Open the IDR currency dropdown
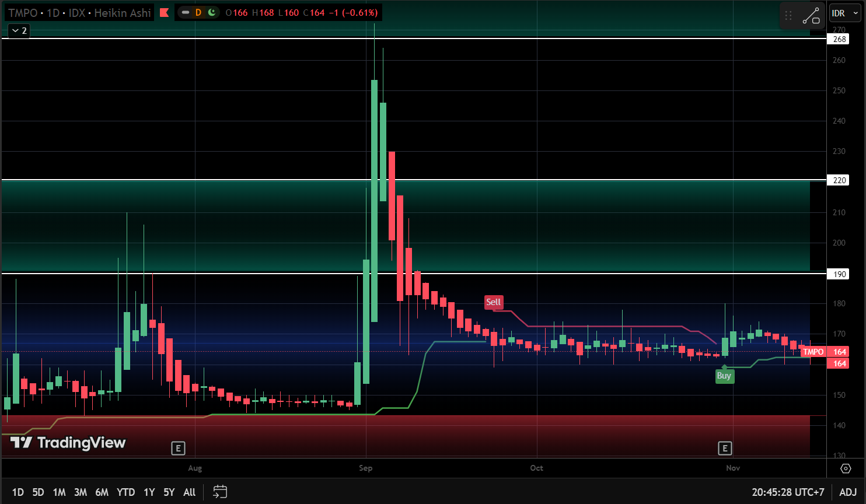Screen dimensions: 866x504 click(x=839, y=13)
